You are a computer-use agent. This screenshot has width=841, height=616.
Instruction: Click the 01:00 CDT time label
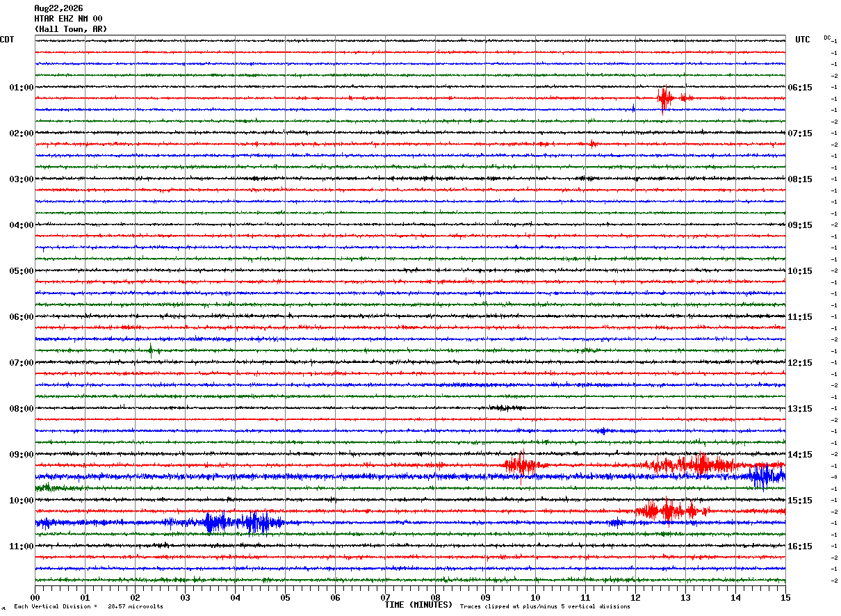pos(21,88)
